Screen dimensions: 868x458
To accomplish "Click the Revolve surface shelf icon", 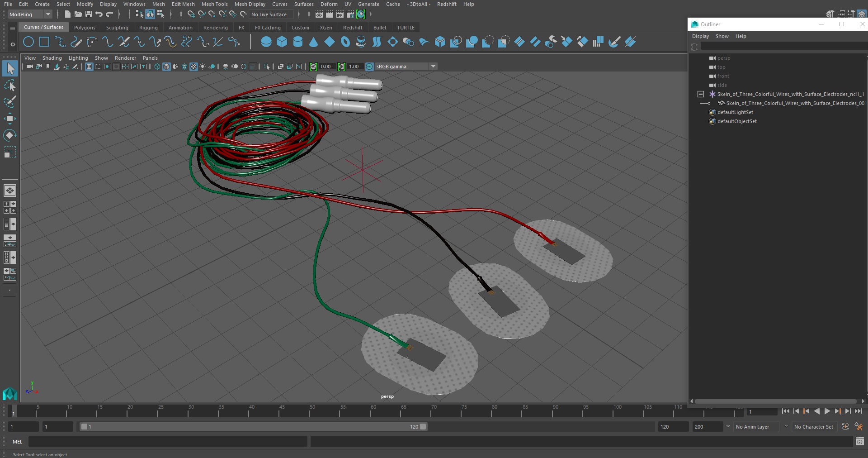I will [x=361, y=42].
